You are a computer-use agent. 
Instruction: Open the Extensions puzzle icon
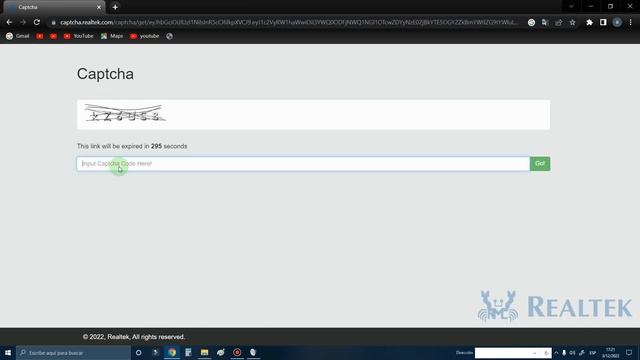589,22
